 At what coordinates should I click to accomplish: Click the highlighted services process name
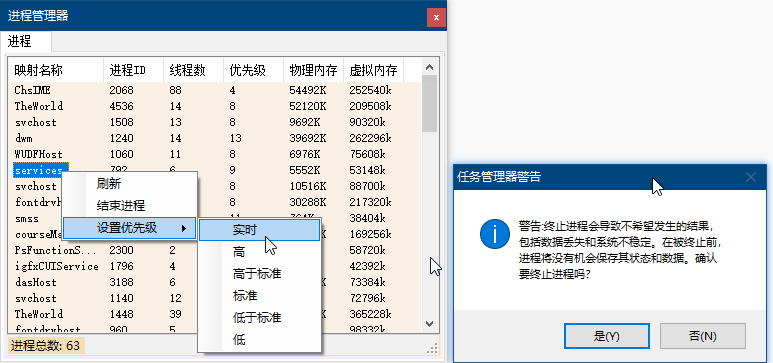coord(40,170)
